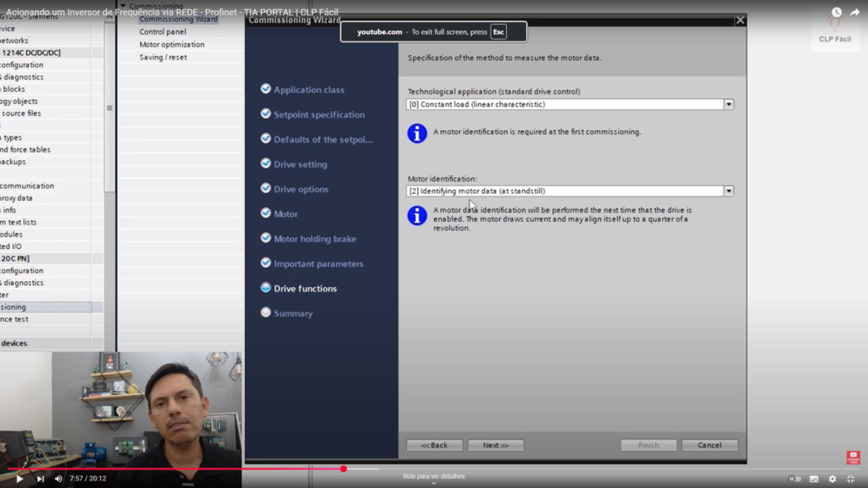Go to Important parameters step

319,264
